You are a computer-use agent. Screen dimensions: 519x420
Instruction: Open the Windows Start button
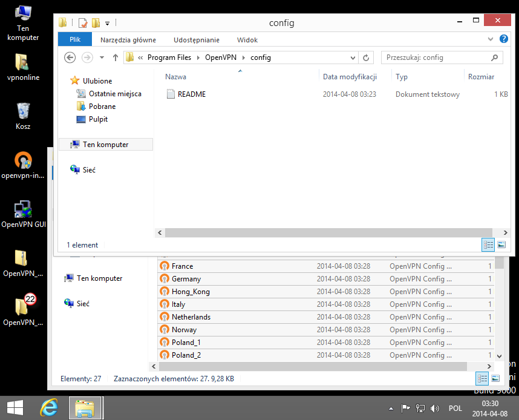(x=15, y=408)
